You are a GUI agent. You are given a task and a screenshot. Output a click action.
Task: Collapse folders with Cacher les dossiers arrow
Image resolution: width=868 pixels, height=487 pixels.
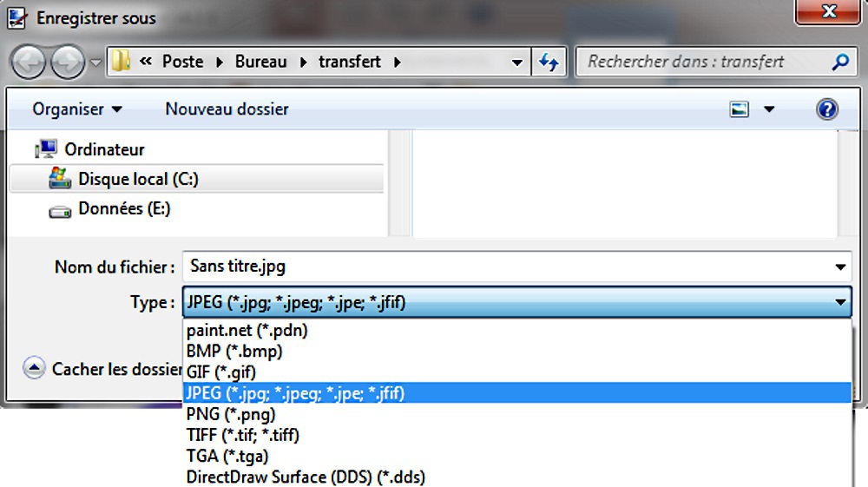(x=34, y=367)
